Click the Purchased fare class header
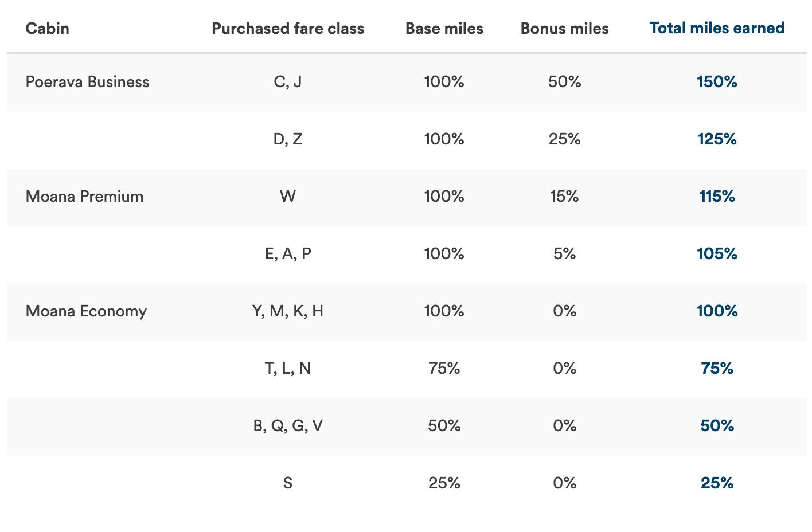This screenshot has width=812, height=532. click(288, 29)
